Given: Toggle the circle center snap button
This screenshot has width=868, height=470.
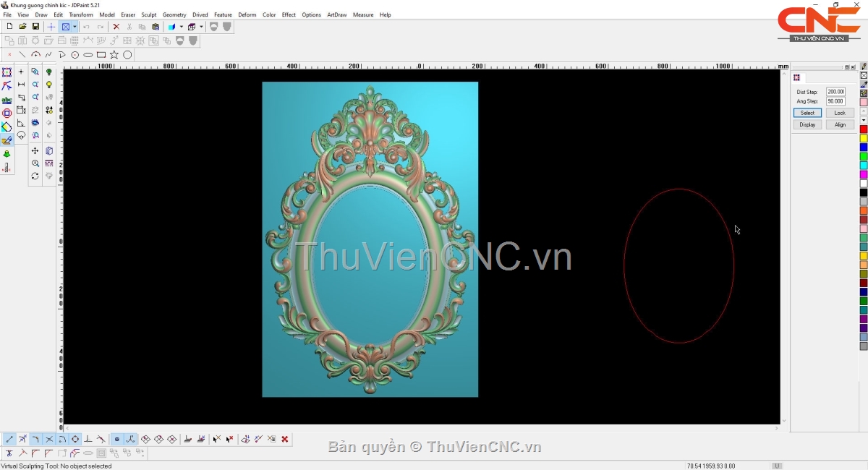Looking at the screenshot, I should point(75,439).
